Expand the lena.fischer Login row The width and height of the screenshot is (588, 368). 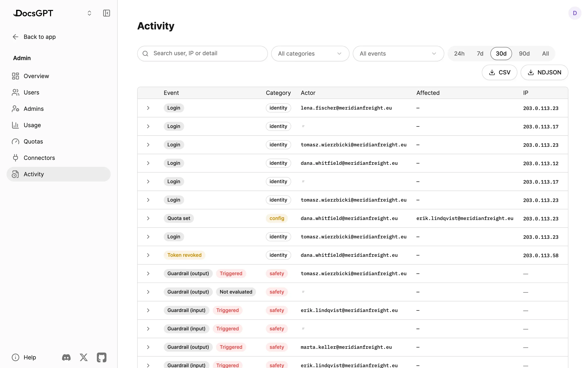pos(148,108)
